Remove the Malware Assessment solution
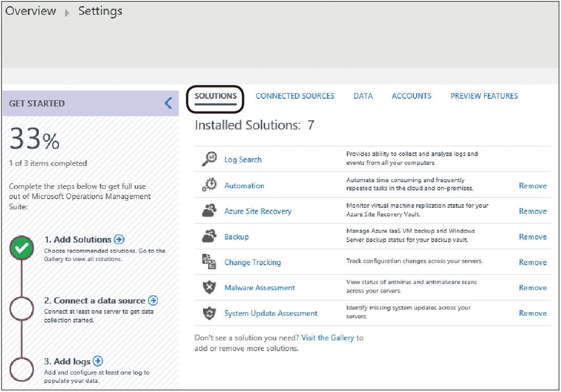The width and height of the screenshot is (561, 392). coord(533,288)
